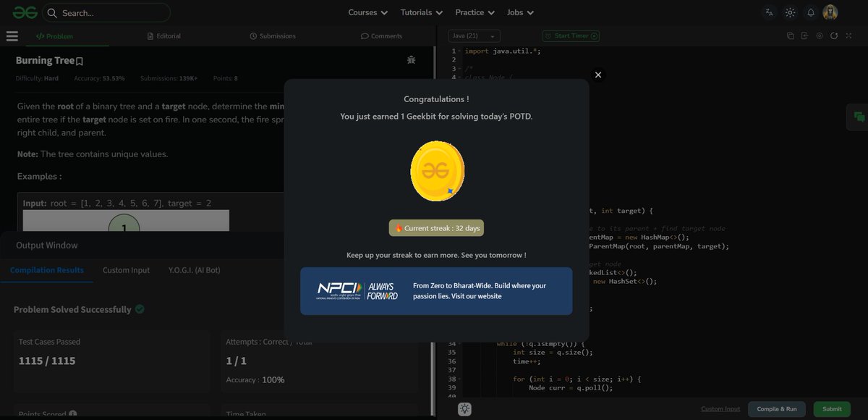
Task: Click the Accuracy 100% text
Action: [x=255, y=379]
